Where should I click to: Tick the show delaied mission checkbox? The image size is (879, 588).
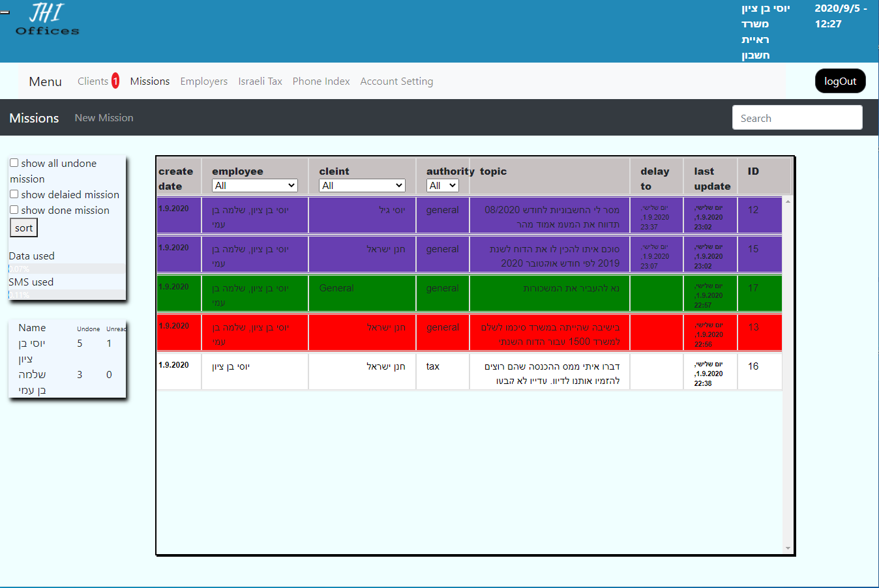click(14, 194)
